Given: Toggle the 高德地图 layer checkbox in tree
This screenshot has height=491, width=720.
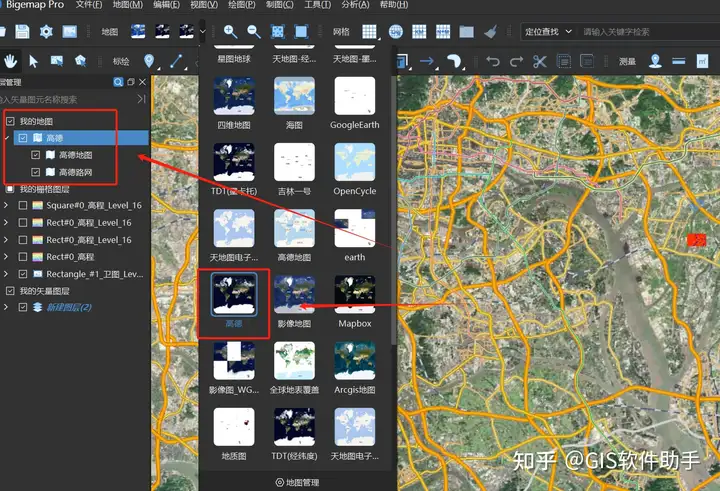Looking at the screenshot, I should [x=35, y=155].
